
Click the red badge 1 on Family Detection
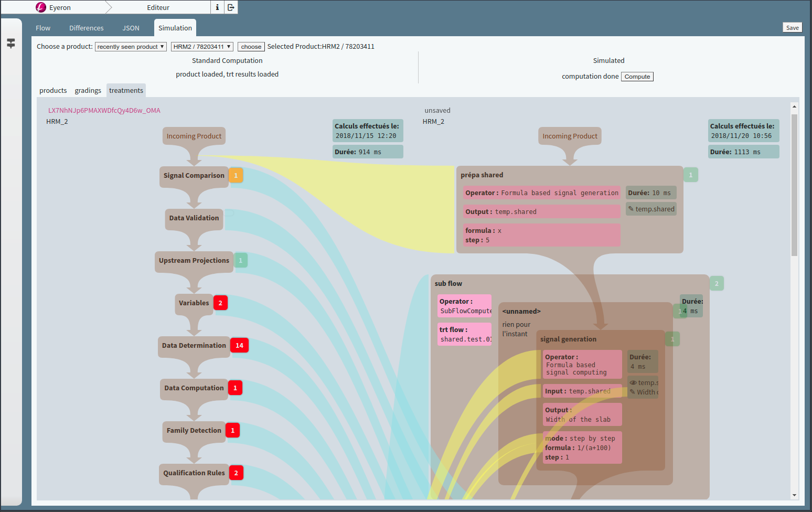(232, 430)
